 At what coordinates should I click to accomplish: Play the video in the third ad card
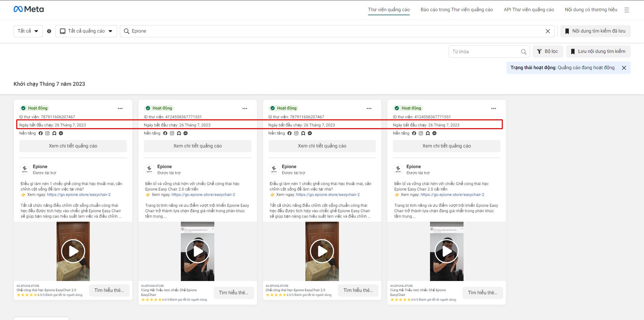click(322, 251)
